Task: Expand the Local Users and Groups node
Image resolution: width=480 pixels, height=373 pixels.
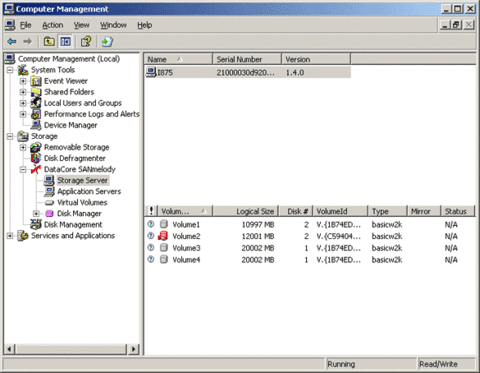Action: (23, 103)
